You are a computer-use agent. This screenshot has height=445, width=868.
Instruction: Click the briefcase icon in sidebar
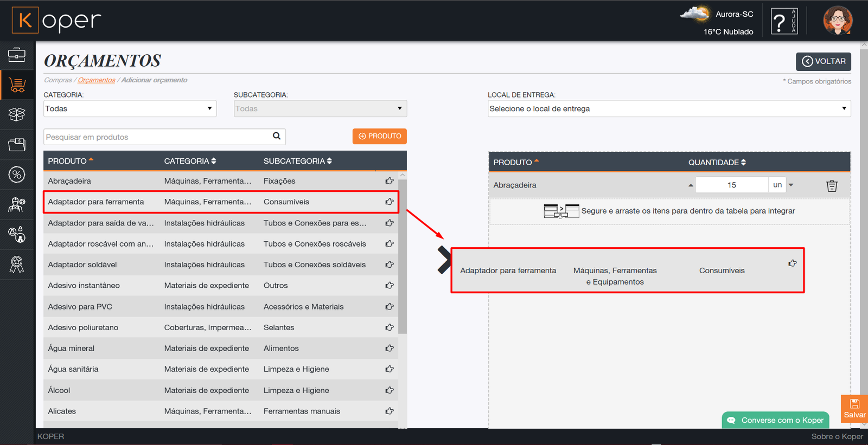point(17,55)
